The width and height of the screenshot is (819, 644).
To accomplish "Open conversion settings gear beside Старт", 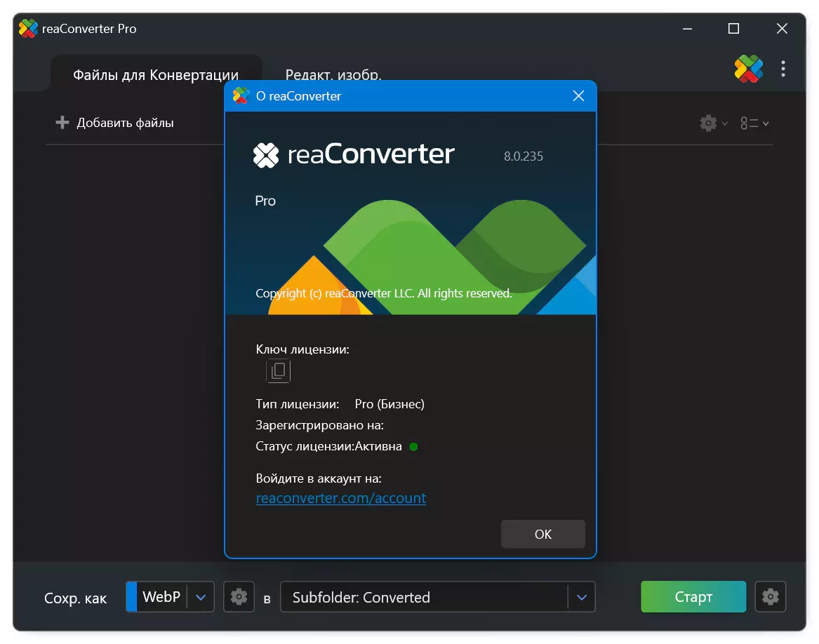I will (x=770, y=596).
